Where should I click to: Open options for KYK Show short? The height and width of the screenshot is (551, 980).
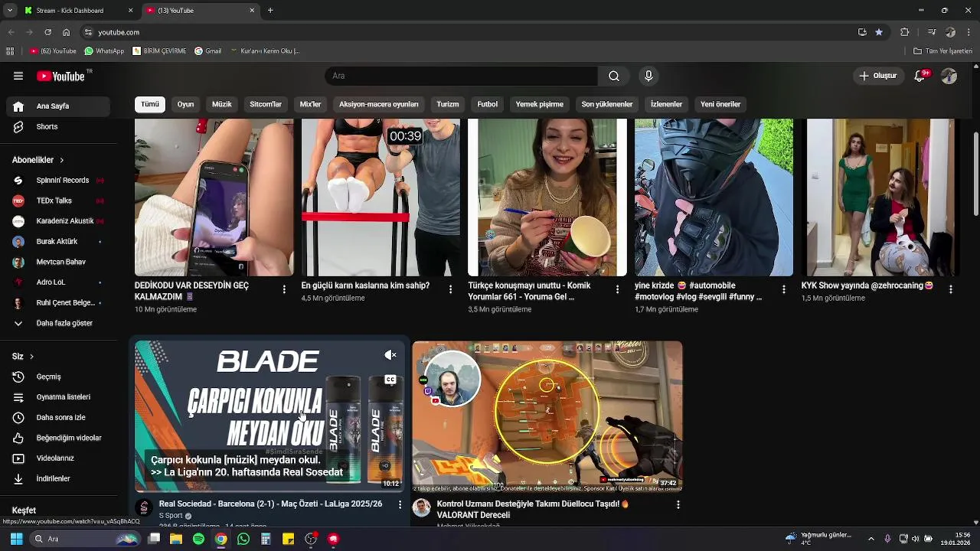point(950,289)
